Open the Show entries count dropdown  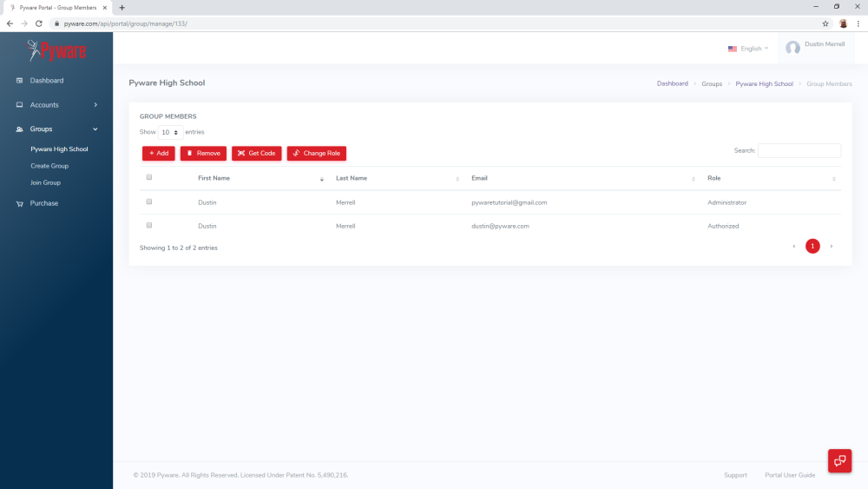coord(170,132)
